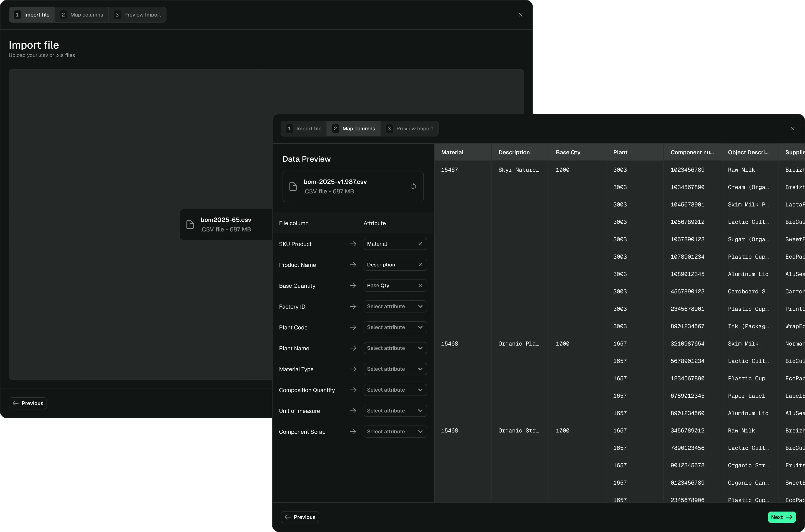The image size is (805, 532).
Task: Click component number 8901234567
Action: pyautogui.click(x=687, y=326)
